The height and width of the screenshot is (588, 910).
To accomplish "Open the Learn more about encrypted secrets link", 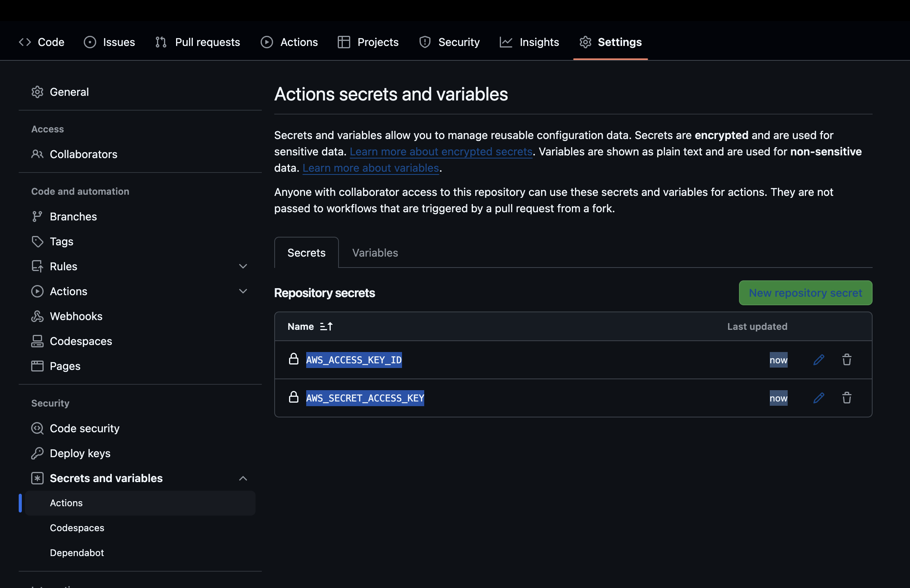I will click(x=441, y=151).
